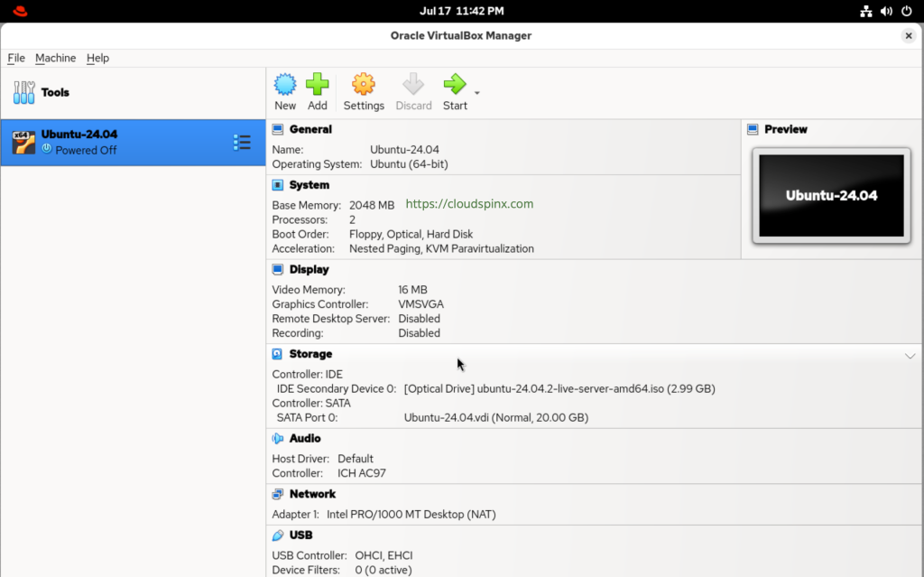The width and height of the screenshot is (924, 577).
Task: Open the Ubuntu-24.04 machine list menu icon
Action: [242, 142]
